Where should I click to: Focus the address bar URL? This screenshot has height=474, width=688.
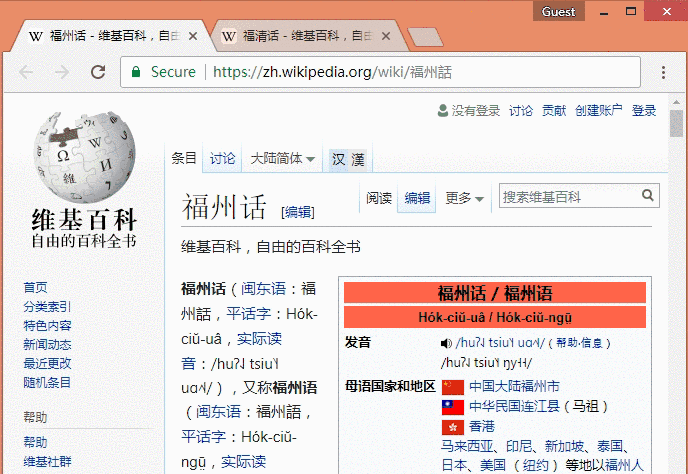coord(333,72)
